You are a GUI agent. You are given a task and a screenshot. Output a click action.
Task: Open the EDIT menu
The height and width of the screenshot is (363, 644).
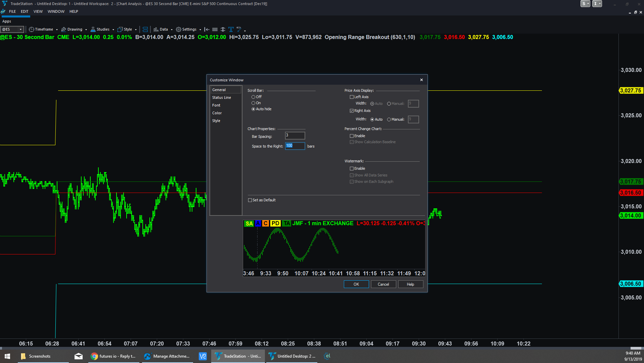[25, 11]
